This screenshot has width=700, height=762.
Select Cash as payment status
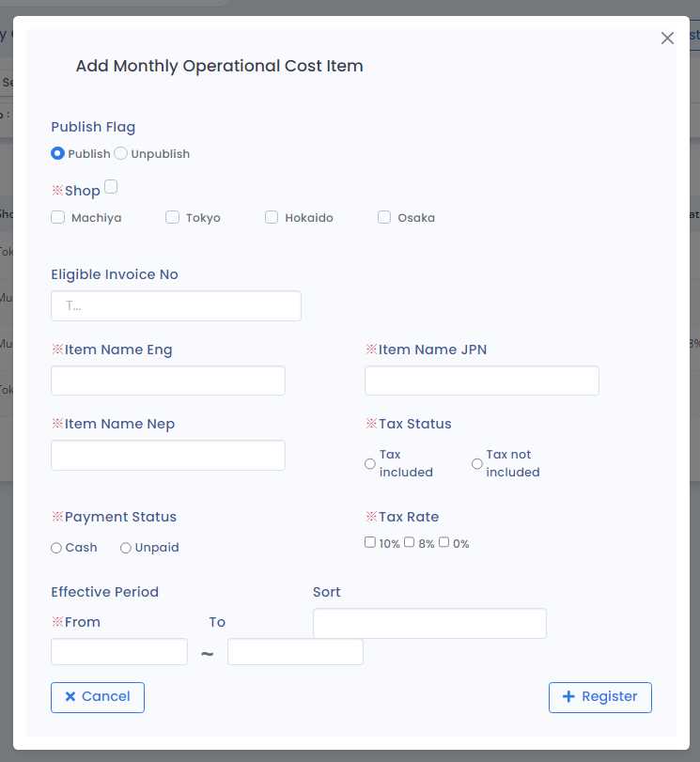pos(57,548)
